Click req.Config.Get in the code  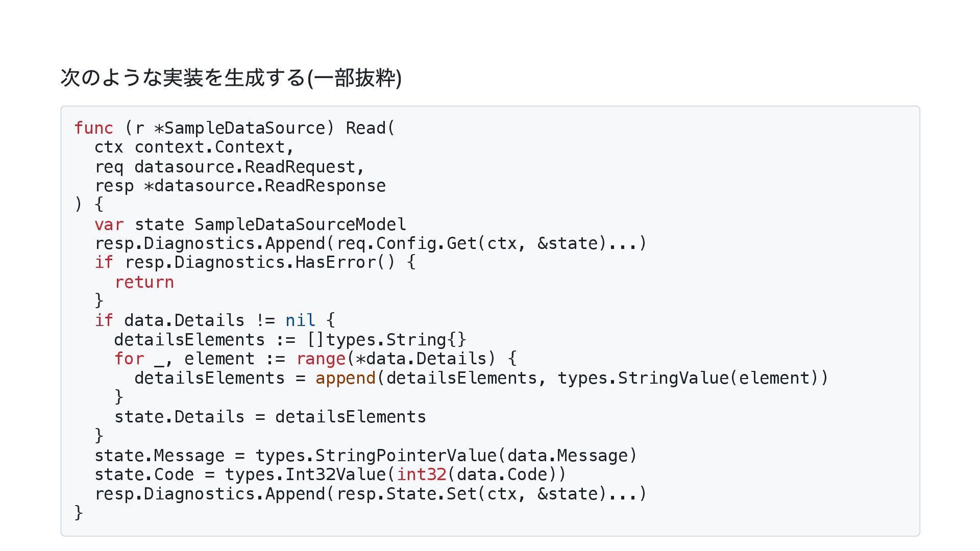[x=407, y=244]
